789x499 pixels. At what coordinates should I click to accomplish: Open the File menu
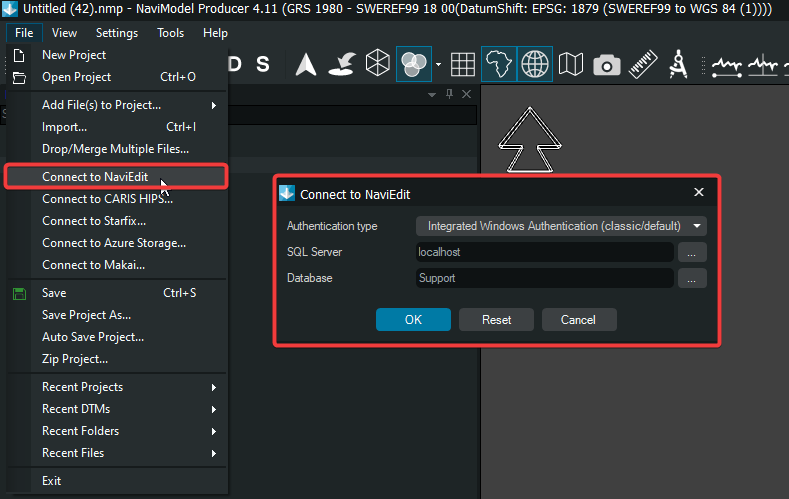coord(24,33)
